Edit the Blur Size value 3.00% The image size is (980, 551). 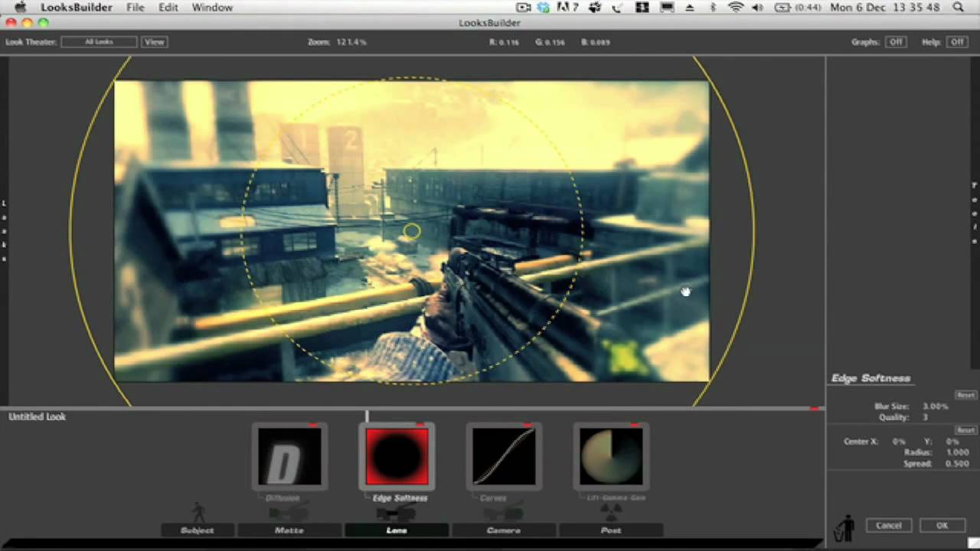click(x=935, y=406)
